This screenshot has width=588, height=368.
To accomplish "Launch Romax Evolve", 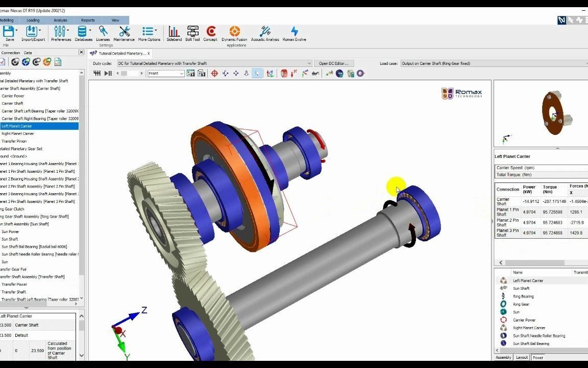I will click(295, 33).
